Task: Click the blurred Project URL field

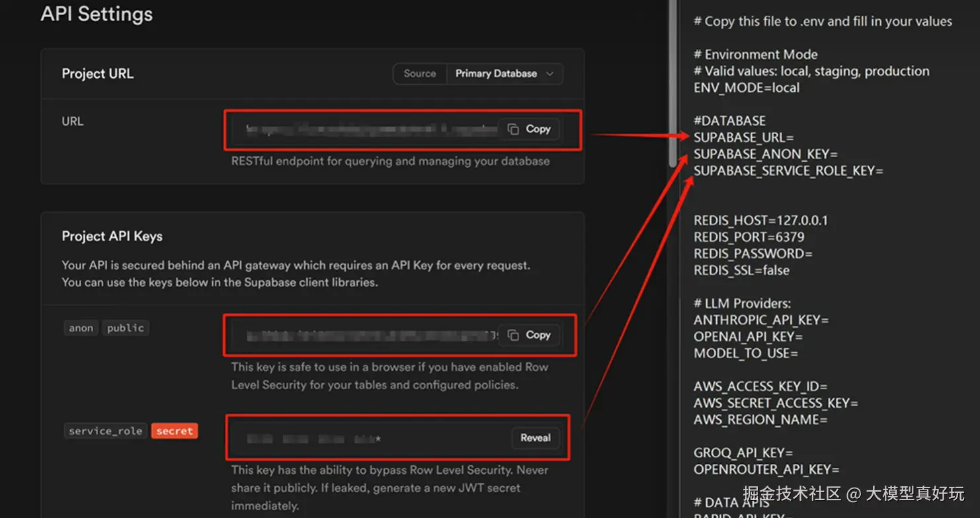Action: click(x=371, y=129)
